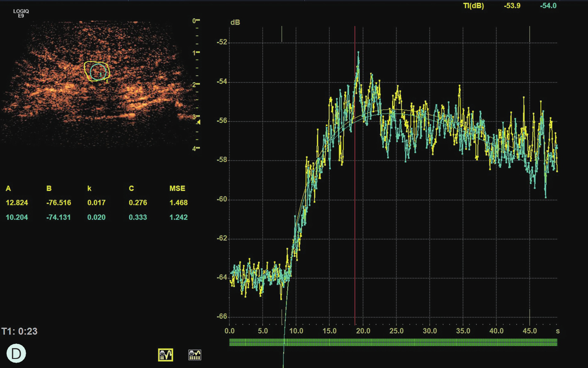Image resolution: width=588 pixels, height=368 pixels.
Task: Click the yellow k value 0.017
Action: coord(96,202)
